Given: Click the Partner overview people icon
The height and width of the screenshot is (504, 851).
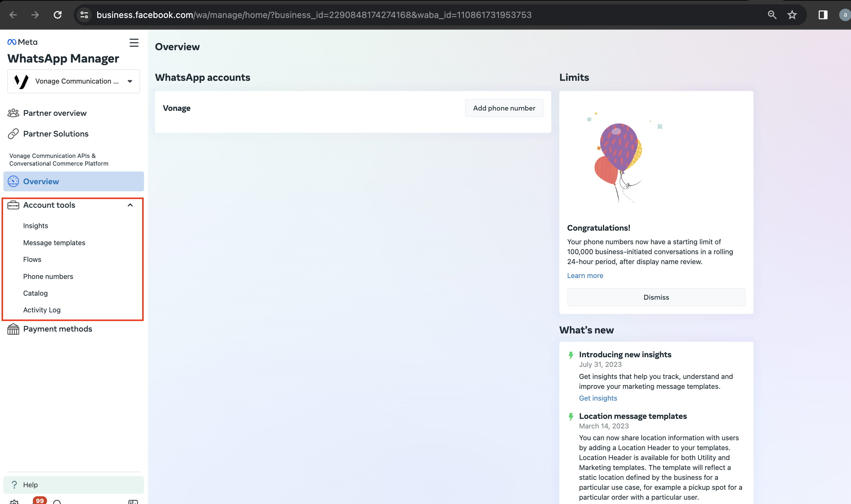Looking at the screenshot, I should [x=13, y=113].
